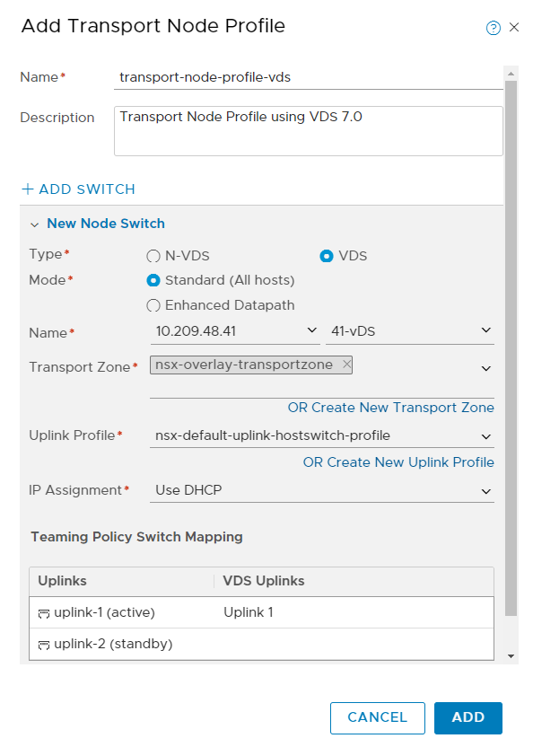Screen dimensions: 533x756
Task: Open the IP Assignment Use DHCP dropdown
Action: point(322,491)
